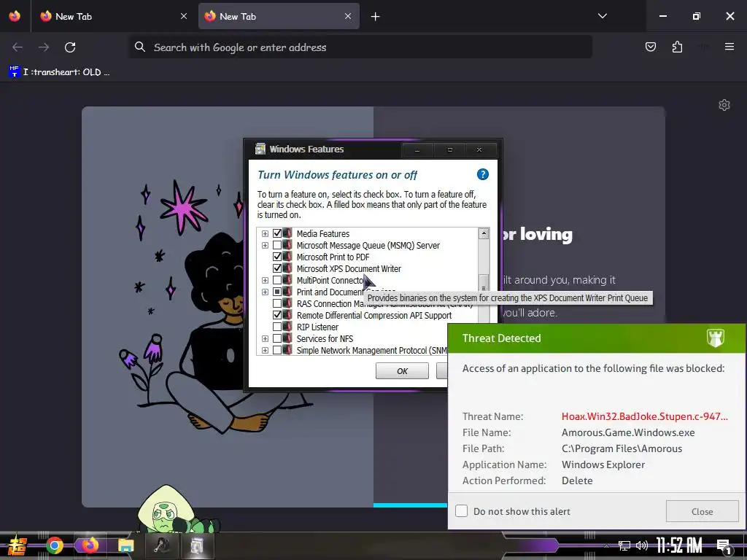Viewport: 747px width, 560px height.
Task: Select the second New Tab
Action: click(x=279, y=16)
